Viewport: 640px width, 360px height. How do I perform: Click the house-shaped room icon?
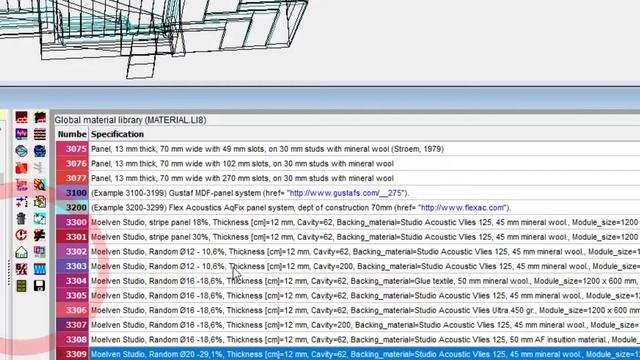click(22, 252)
